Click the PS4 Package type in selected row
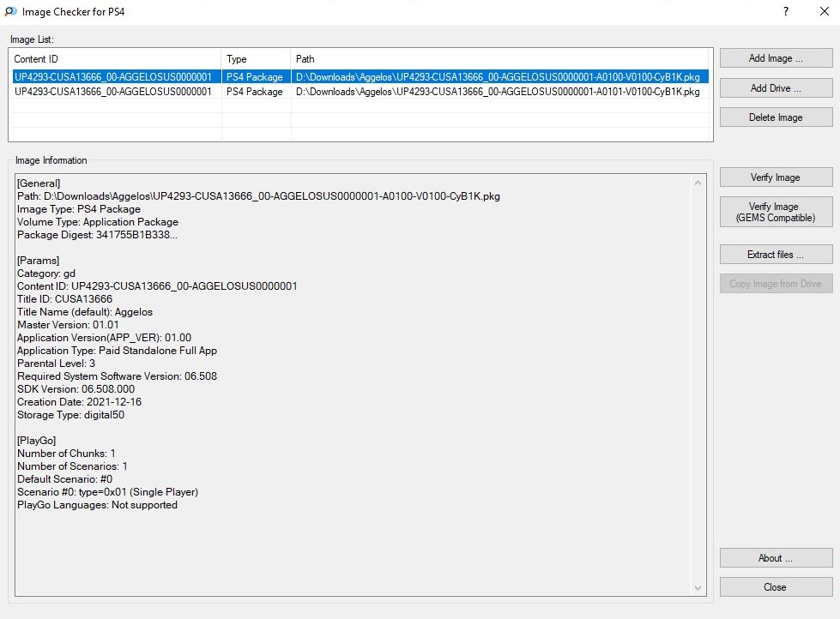This screenshot has width=840, height=619. 255,77
